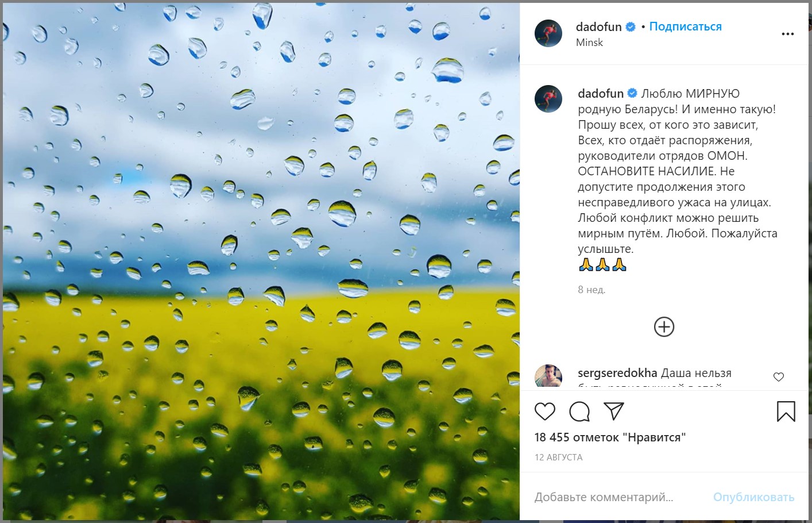This screenshot has width=812, height=523.
Task: Like sergseredokha's comment with small heart
Action: (779, 377)
